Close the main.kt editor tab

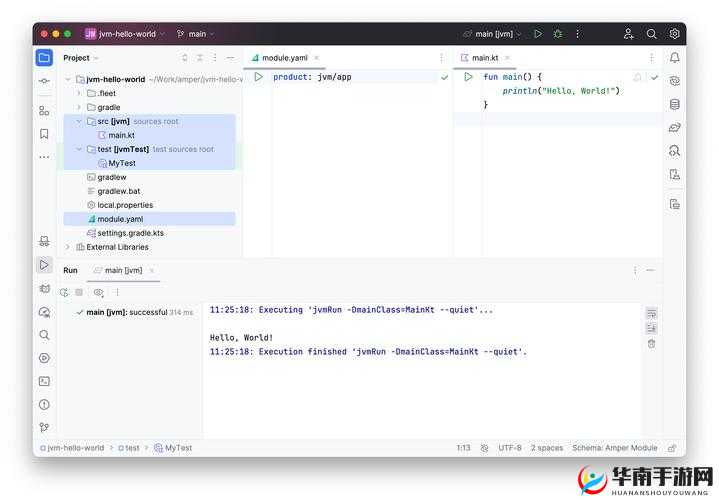tap(507, 58)
